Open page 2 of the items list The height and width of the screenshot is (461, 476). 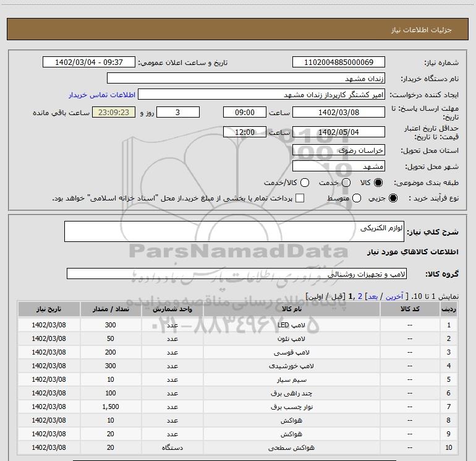click(360, 296)
